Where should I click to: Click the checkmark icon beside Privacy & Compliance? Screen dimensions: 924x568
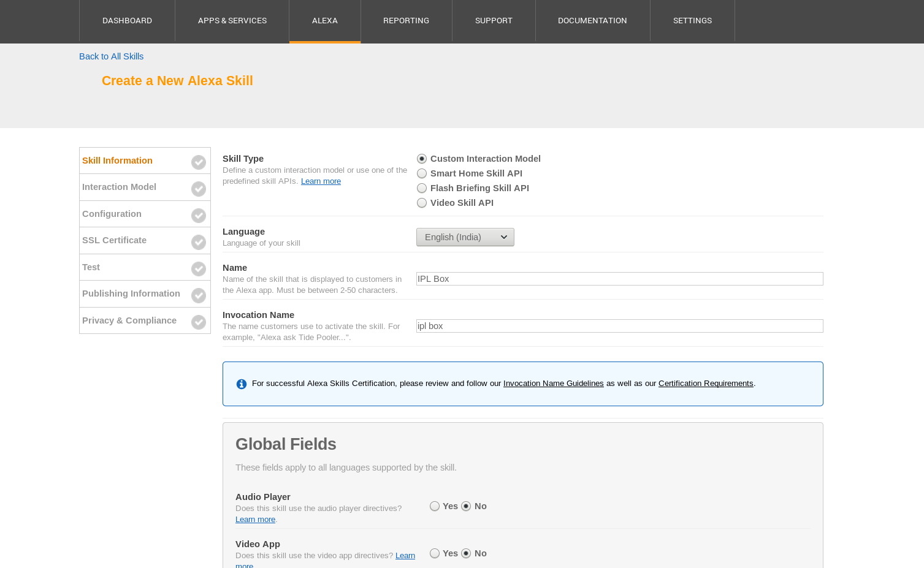click(199, 322)
